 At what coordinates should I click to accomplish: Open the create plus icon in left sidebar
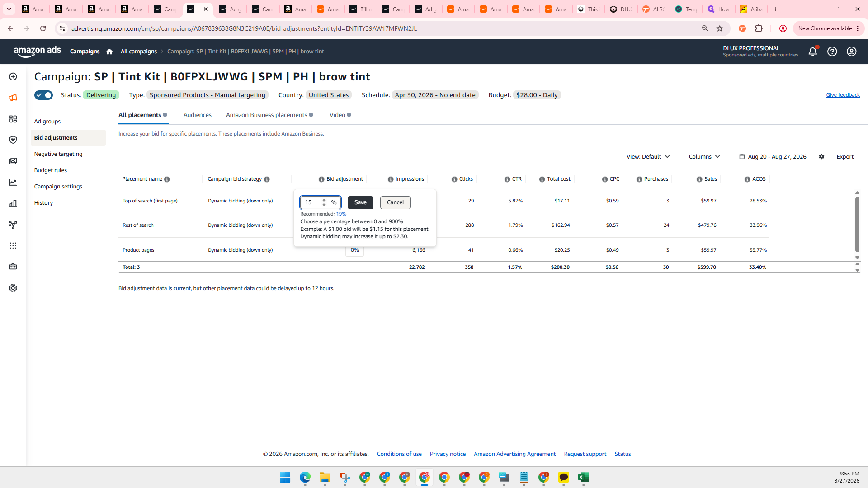(x=13, y=76)
